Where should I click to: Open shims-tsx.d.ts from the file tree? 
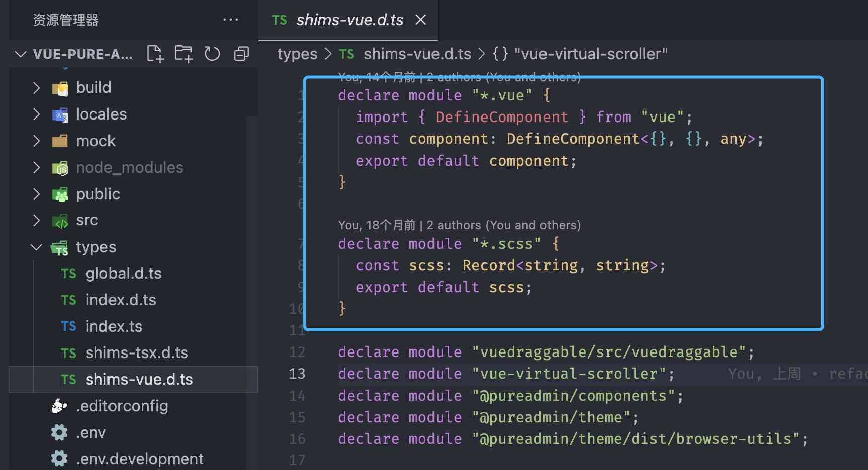pos(137,353)
